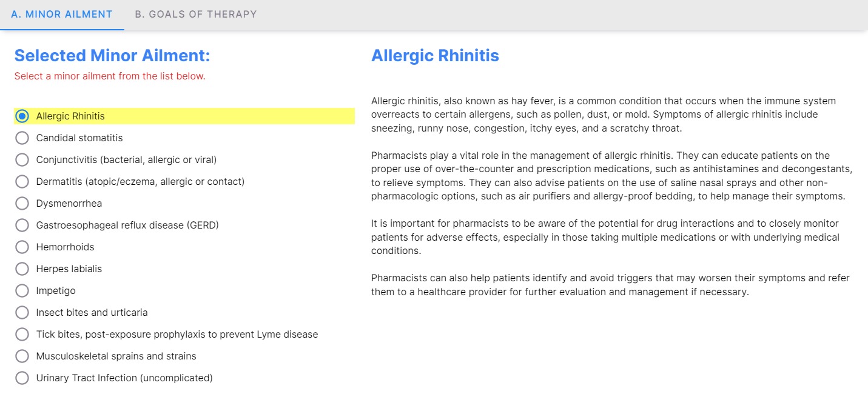The image size is (868, 394).
Task: Open the A. Minor Ailment tab
Action: [x=62, y=14]
